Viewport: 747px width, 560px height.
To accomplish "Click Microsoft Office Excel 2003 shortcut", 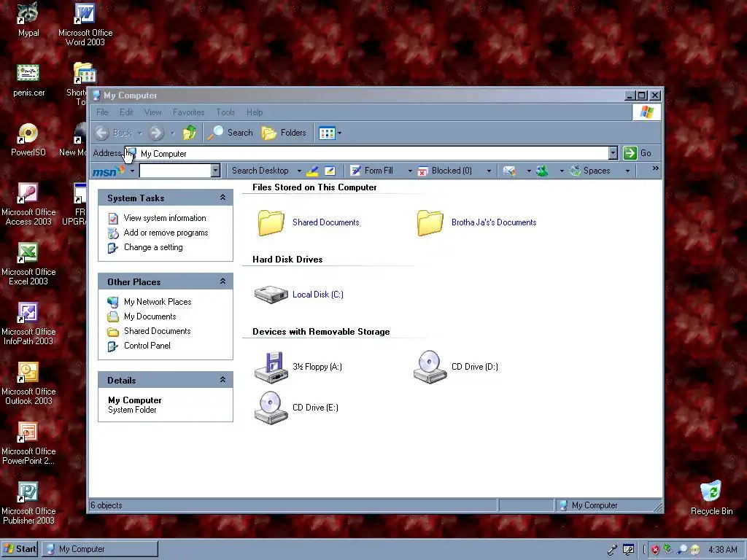I will (28, 264).
